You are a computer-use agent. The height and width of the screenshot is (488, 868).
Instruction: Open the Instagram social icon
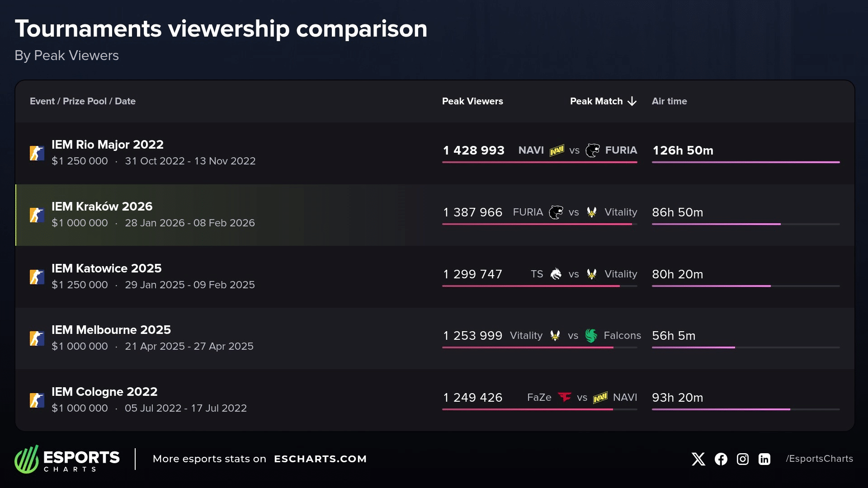[742, 459]
